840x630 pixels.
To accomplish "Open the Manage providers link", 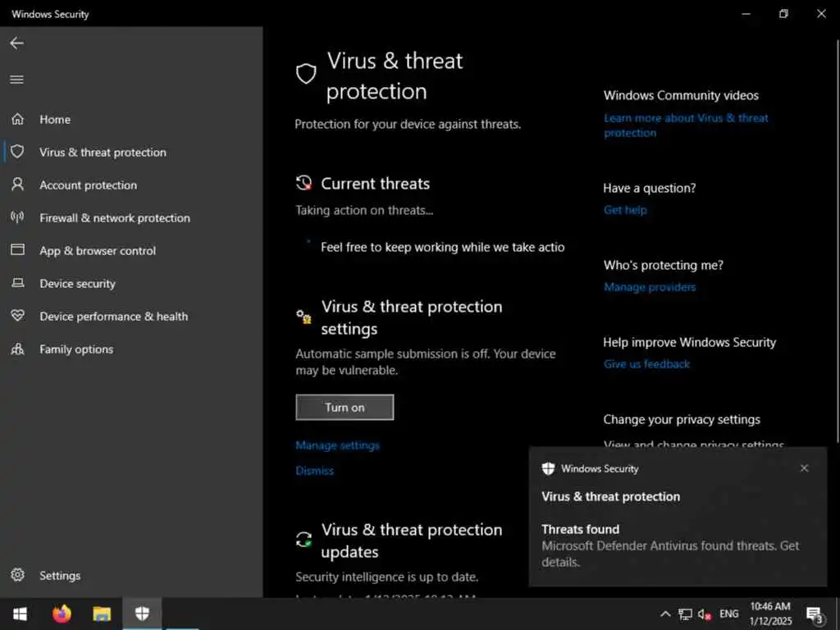I will tap(650, 286).
